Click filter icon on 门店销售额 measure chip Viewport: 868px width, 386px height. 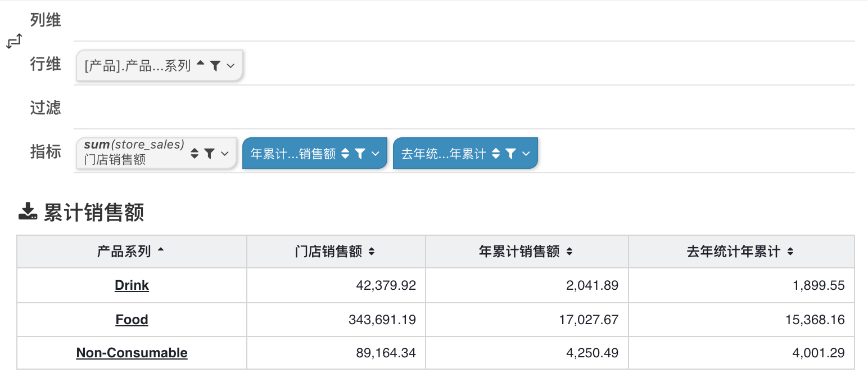[209, 153]
